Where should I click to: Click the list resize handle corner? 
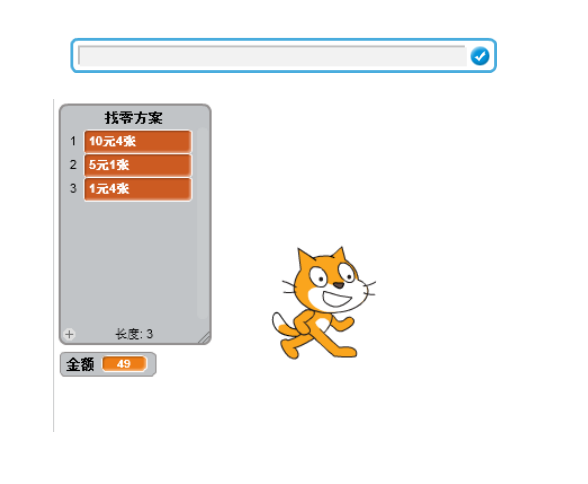(x=204, y=337)
